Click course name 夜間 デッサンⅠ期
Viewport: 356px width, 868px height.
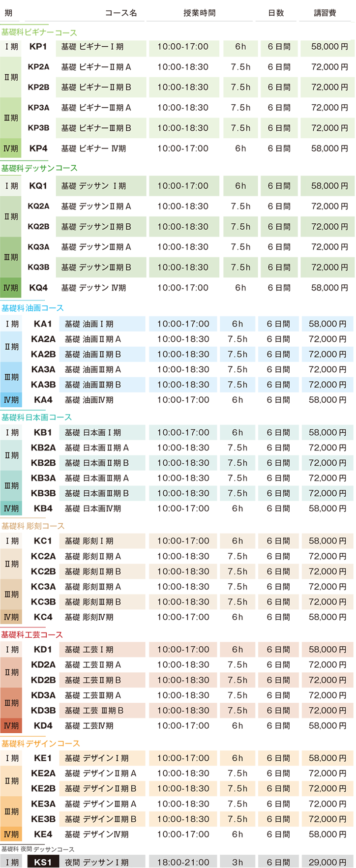[x=96, y=863]
